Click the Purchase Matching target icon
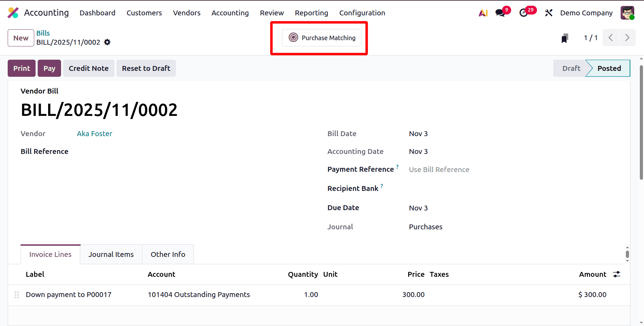This screenshot has height=326, width=644. pos(293,37)
